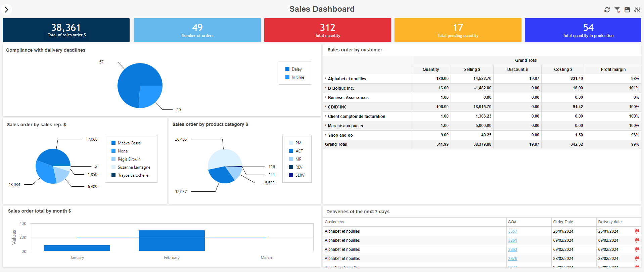644x272 pixels.
Task: Click the red flag for order 3357
Action: (637, 231)
